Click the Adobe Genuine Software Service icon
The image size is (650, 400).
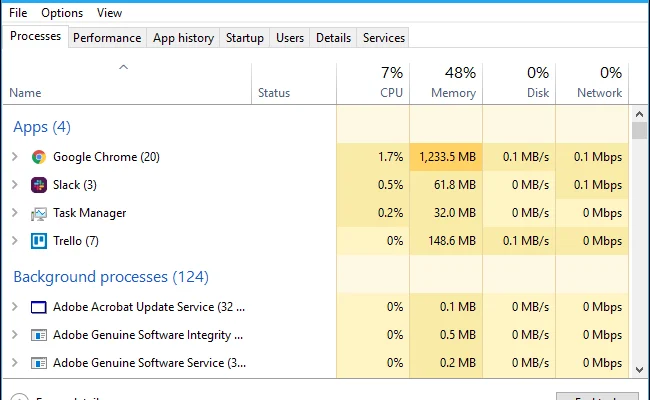pos(39,363)
